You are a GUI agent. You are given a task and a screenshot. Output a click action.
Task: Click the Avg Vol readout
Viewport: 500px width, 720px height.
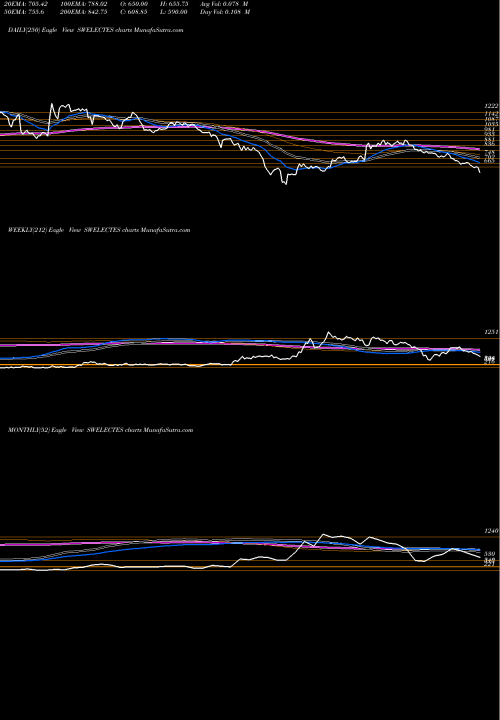click(224, 4)
